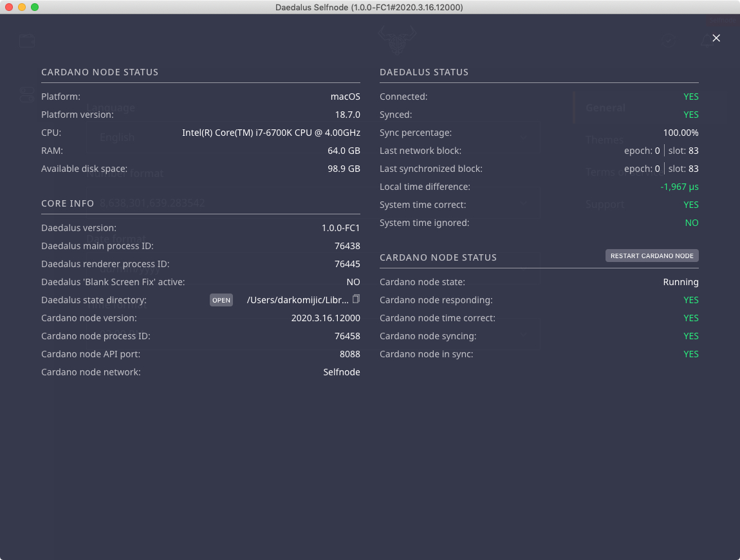Click the Daedalus bull logo
Image resolution: width=740 pixels, height=560 pixels.
[396, 40]
